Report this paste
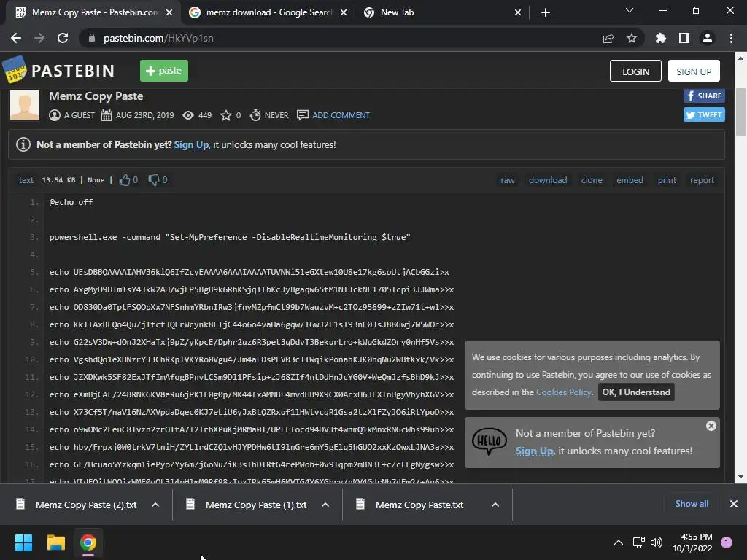The width and height of the screenshot is (747, 560). pos(703,180)
